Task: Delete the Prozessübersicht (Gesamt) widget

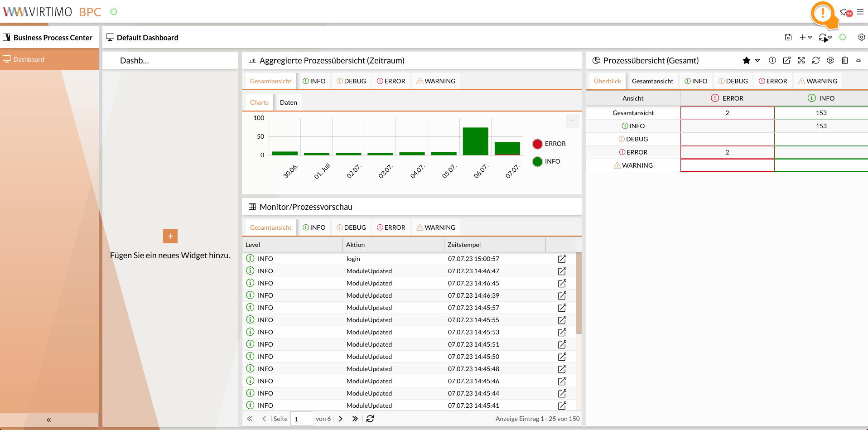Action: click(845, 60)
